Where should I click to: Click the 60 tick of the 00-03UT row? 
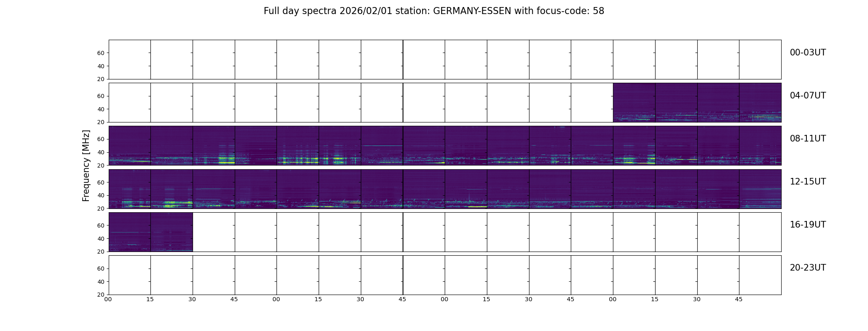[100, 53]
